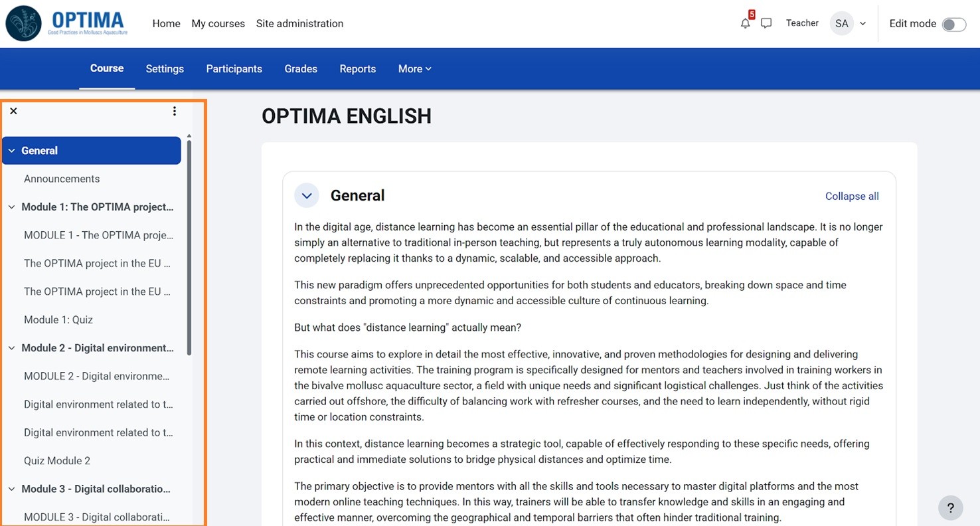Open the help question-mark button
The image size is (980, 526).
click(951, 508)
